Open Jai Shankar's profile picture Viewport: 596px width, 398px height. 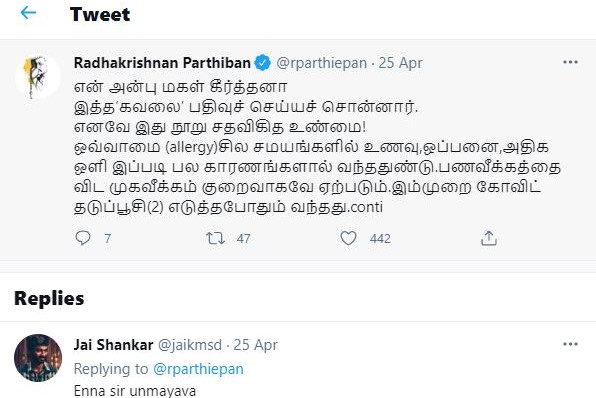[x=38, y=358]
